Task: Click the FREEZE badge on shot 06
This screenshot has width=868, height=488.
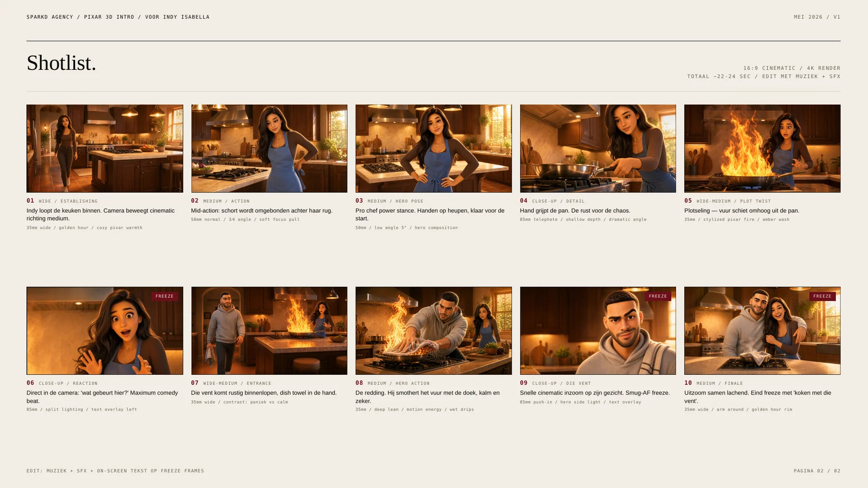Action: pos(164,296)
